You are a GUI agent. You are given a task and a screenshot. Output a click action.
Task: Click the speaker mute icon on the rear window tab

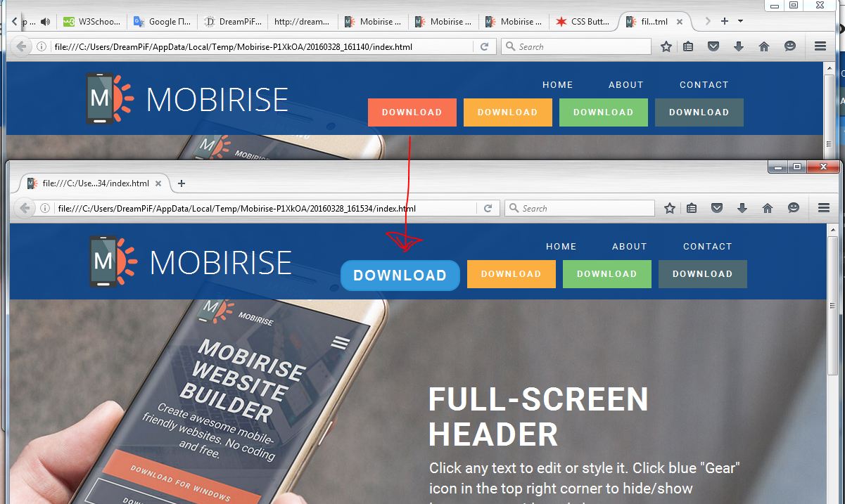click(x=45, y=22)
